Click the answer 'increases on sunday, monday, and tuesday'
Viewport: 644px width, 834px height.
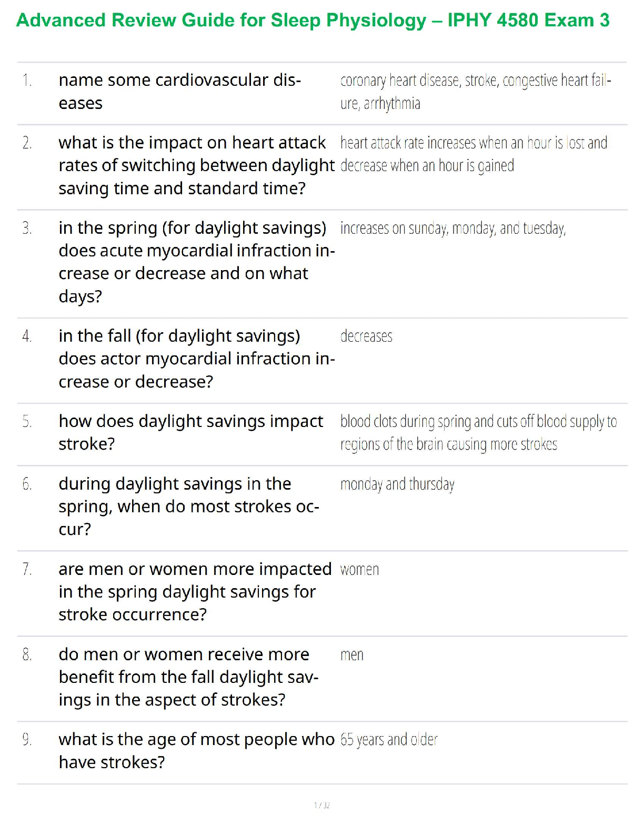pyautogui.click(x=452, y=229)
